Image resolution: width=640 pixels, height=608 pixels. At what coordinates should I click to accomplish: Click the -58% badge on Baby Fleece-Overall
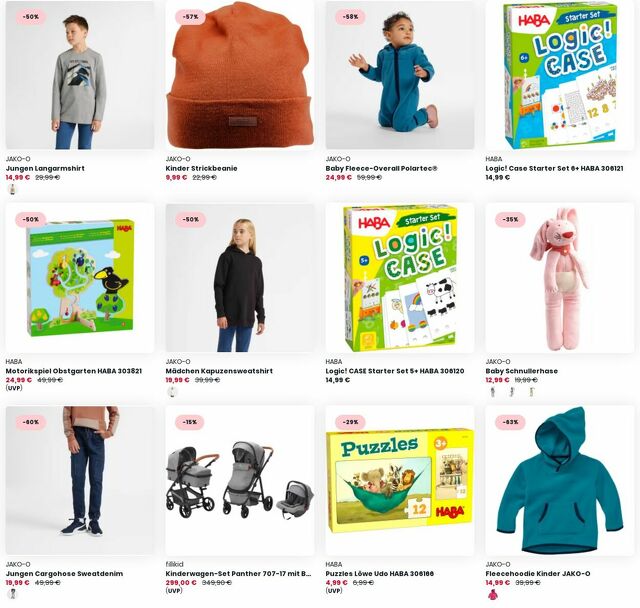click(x=351, y=17)
